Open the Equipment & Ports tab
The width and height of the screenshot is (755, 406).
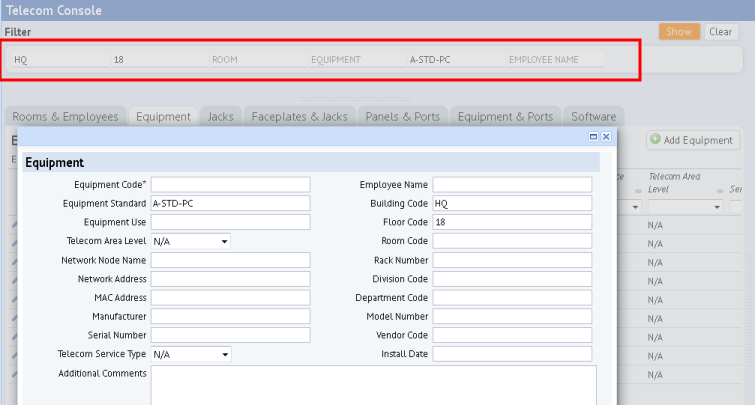coord(505,116)
